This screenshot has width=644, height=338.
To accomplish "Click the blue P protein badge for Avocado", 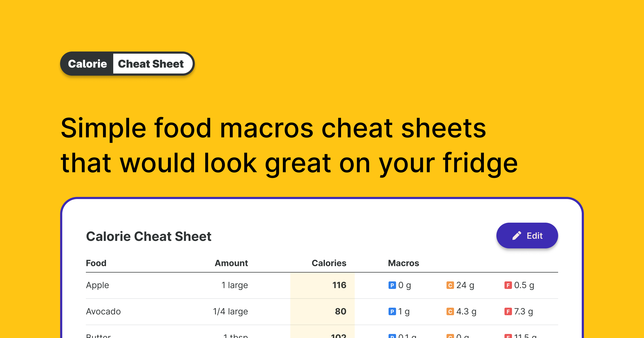I will [x=392, y=311].
